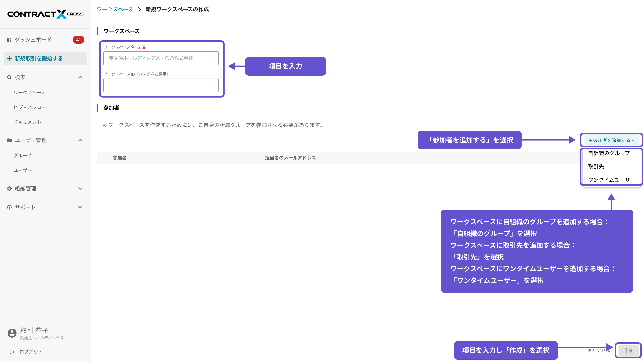Viewport: 644px width, 362px height.
Task: Click the ユーザー管理 folder icon
Action: (x=9, y=140)
